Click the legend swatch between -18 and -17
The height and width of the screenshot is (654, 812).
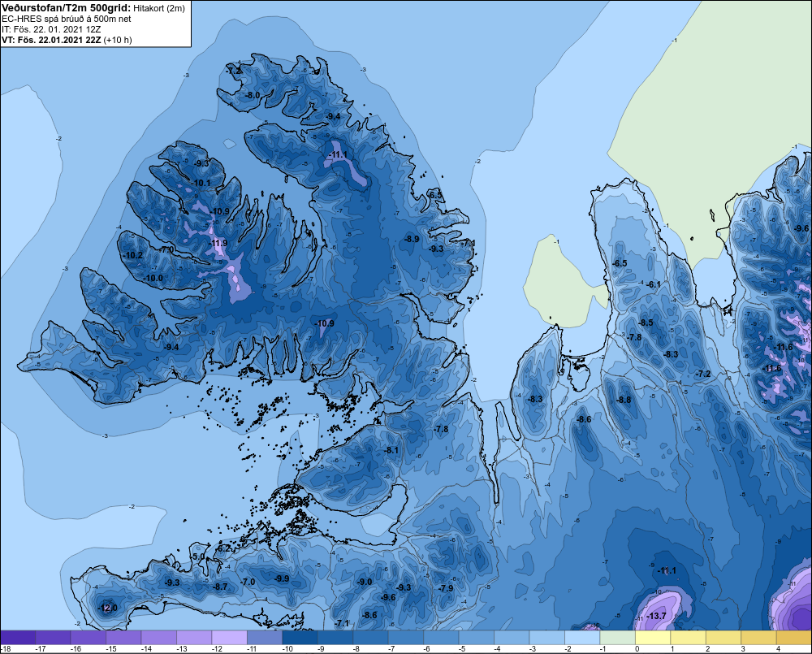tap(18, 638)
